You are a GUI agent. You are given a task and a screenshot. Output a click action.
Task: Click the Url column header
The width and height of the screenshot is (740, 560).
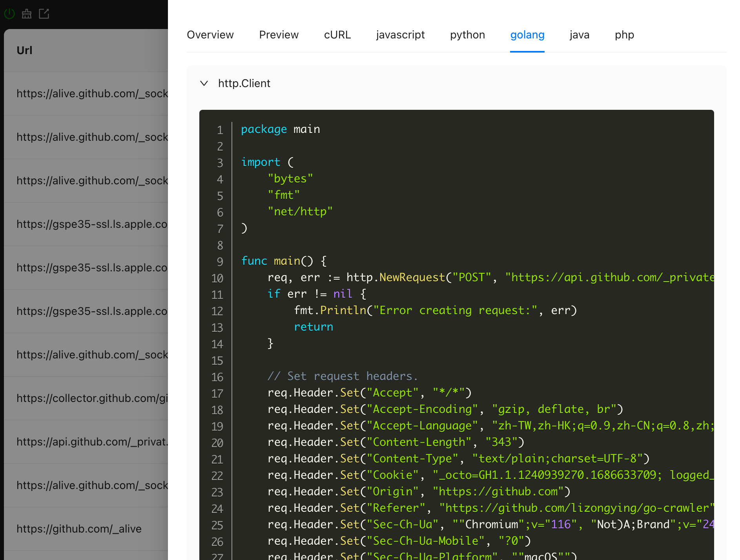coord(24,50)
